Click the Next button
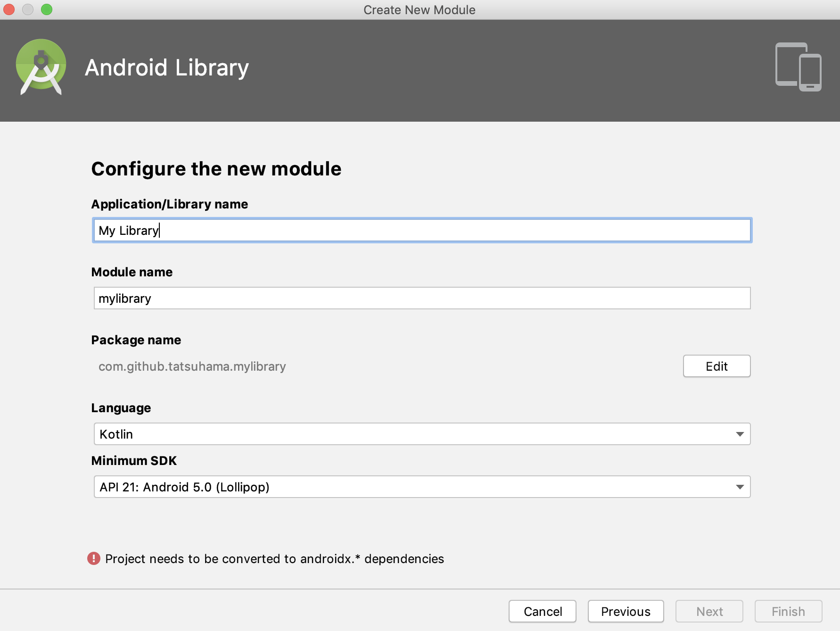The height and width of the screenshot is (631, 840). (709, 611)
